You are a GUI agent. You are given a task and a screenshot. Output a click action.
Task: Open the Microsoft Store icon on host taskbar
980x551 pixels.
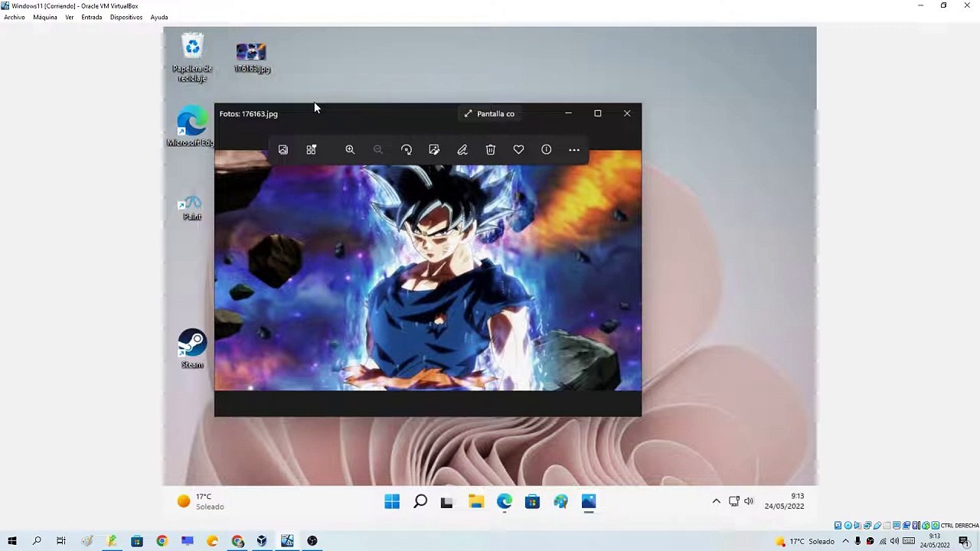click(x=137, y=541)
